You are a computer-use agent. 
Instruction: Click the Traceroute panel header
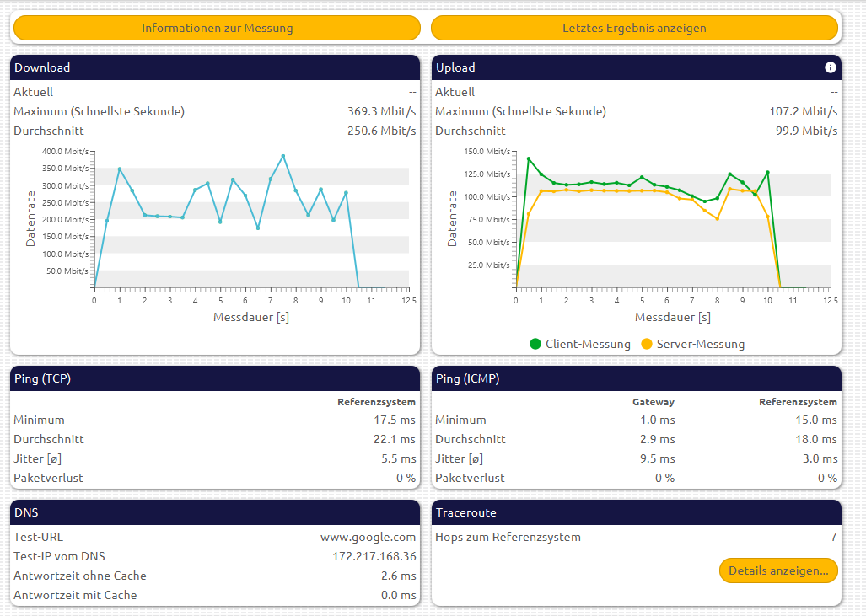(x=636, y=512)
